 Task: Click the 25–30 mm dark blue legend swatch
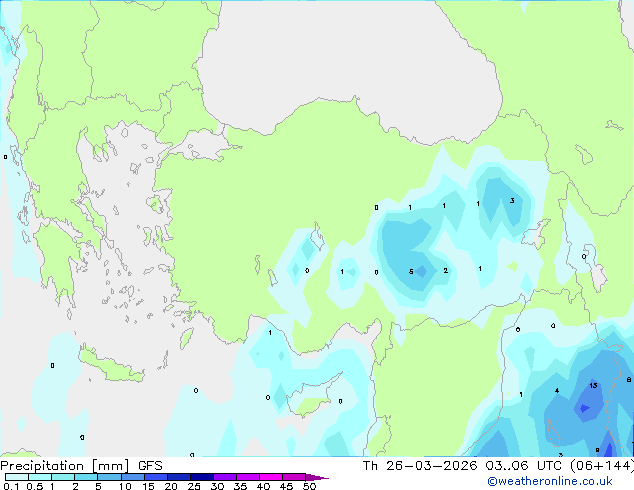(x=202, y=477)
